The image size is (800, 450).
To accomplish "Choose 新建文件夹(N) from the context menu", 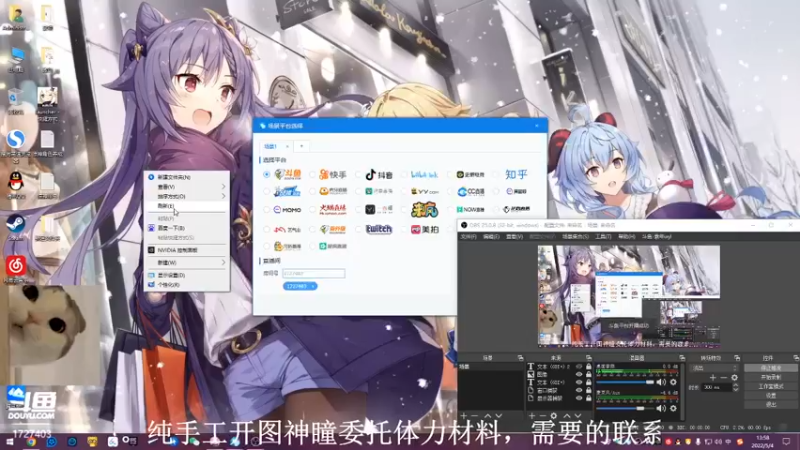I will coord(187,177).
